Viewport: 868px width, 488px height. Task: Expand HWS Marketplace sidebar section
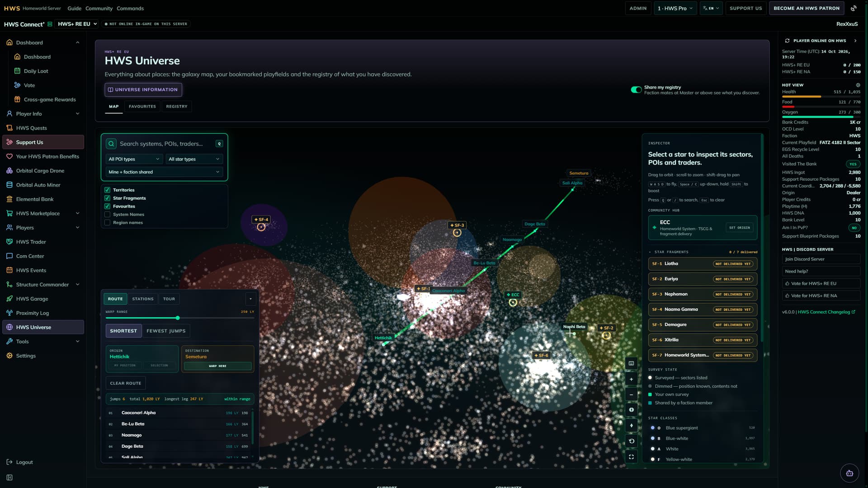click(43, 213)
